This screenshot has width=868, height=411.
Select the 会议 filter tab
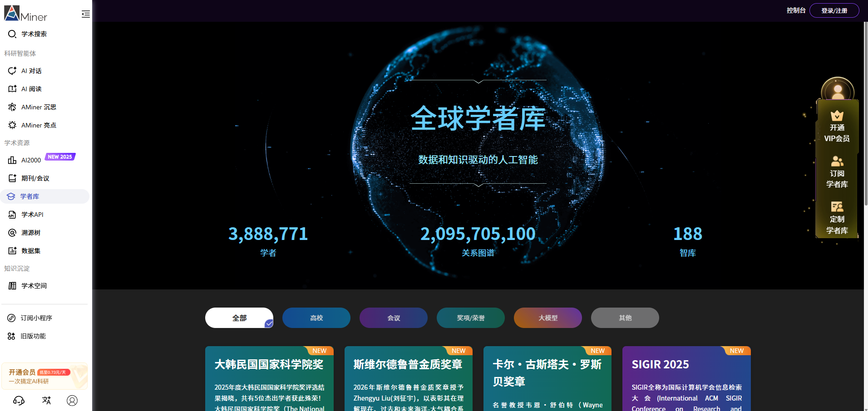click(x=394, y=318)
